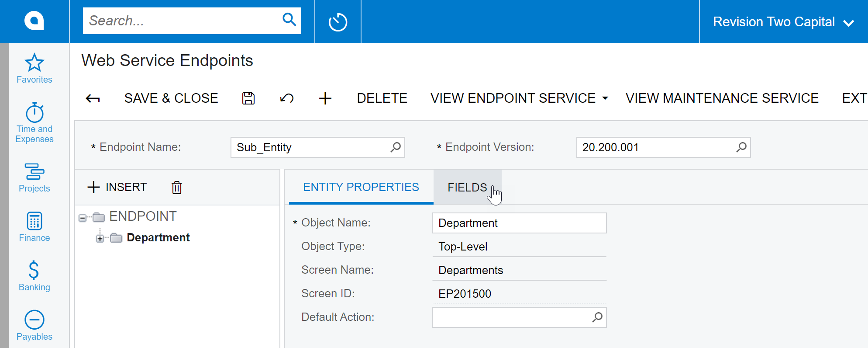868x348 pixels.
Task: Delete entity with the trash icon
Action: click(176, 187)
